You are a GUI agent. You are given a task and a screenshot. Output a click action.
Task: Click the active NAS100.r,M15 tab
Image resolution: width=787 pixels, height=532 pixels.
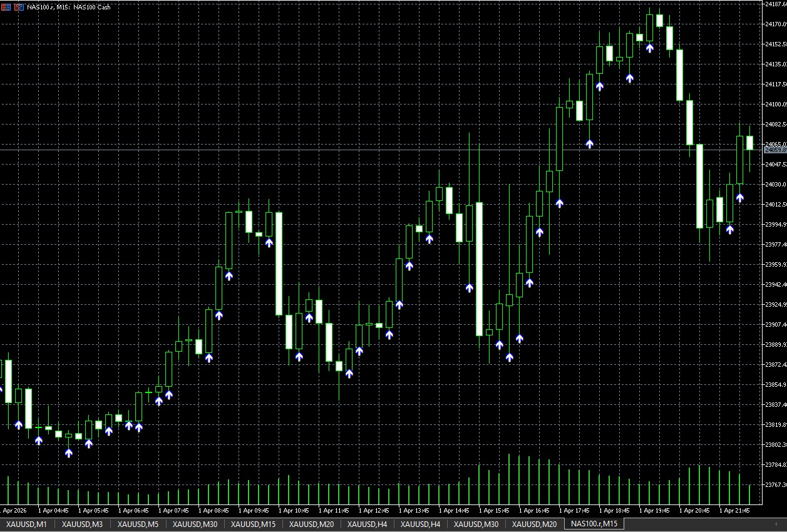click(x=594, y=524)
